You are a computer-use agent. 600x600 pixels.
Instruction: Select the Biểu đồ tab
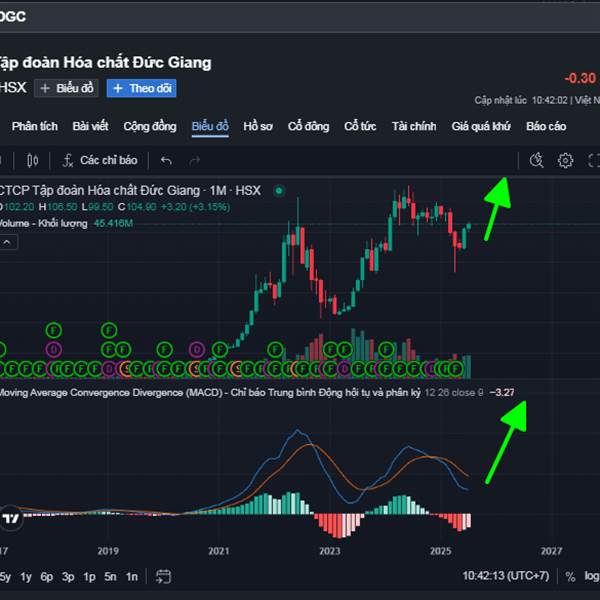coord(210,126)
